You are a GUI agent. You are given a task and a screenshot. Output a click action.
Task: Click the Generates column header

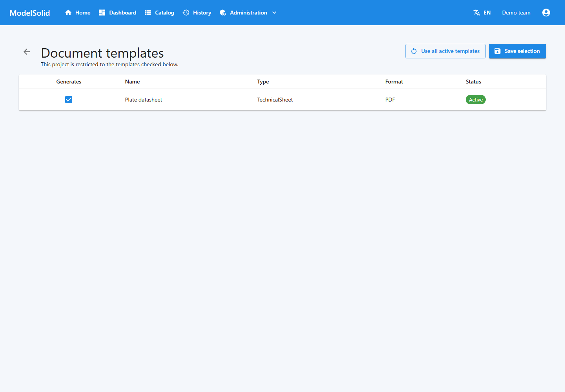tap(69, 82)
